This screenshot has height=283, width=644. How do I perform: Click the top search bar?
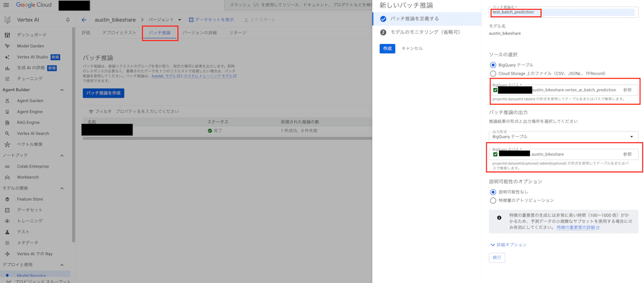click(x=298, y=5)
